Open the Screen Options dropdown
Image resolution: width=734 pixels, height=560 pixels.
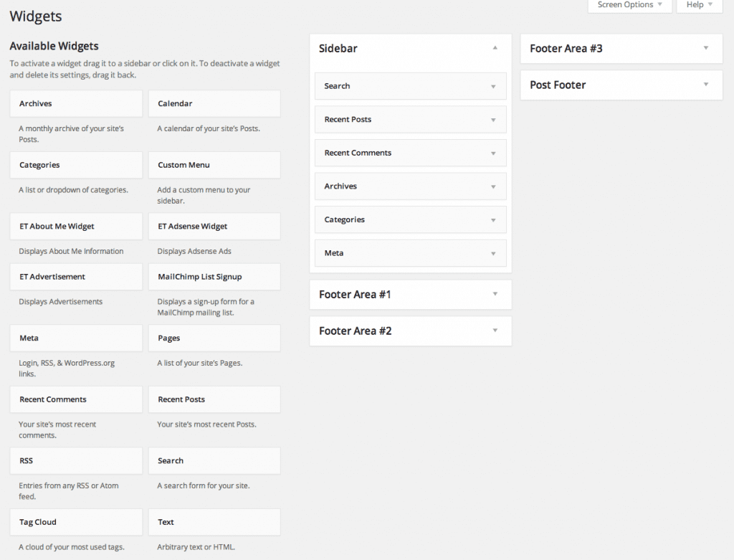(x=629, y=4)
